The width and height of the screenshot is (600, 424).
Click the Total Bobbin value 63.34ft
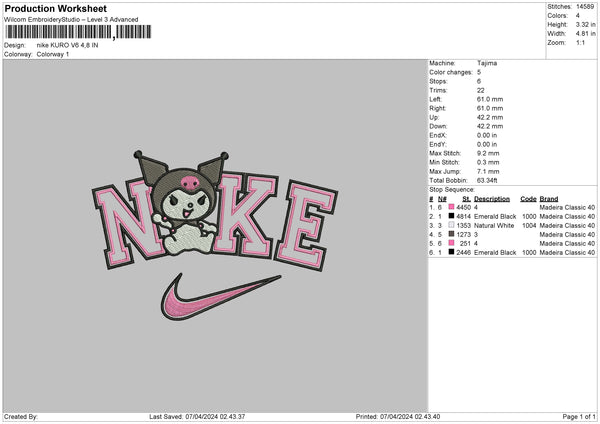coord(487,180)
